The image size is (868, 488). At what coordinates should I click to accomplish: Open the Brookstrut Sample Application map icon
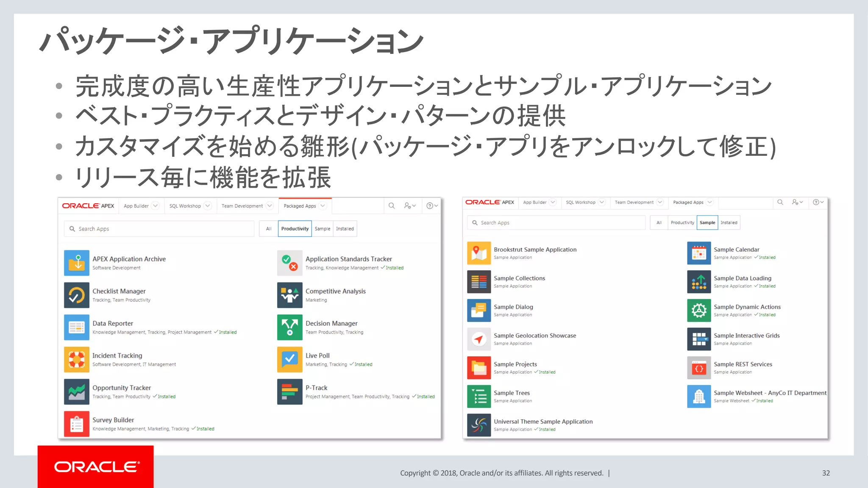point(479,253)
